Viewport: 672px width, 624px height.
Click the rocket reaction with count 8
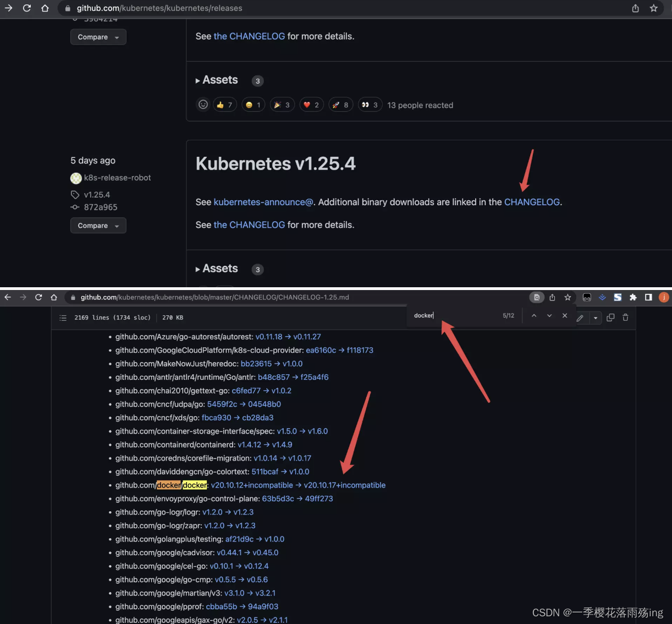(x=340, y=105)
